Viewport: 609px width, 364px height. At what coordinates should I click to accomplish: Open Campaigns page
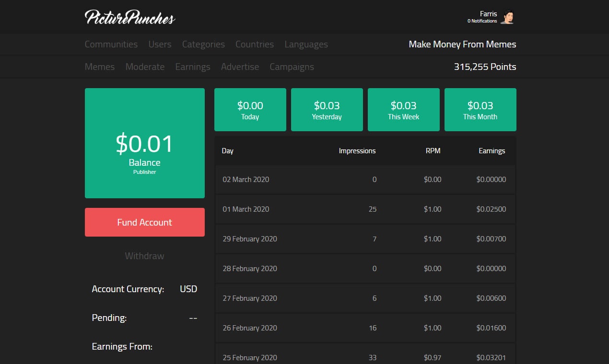coord(292,67)
